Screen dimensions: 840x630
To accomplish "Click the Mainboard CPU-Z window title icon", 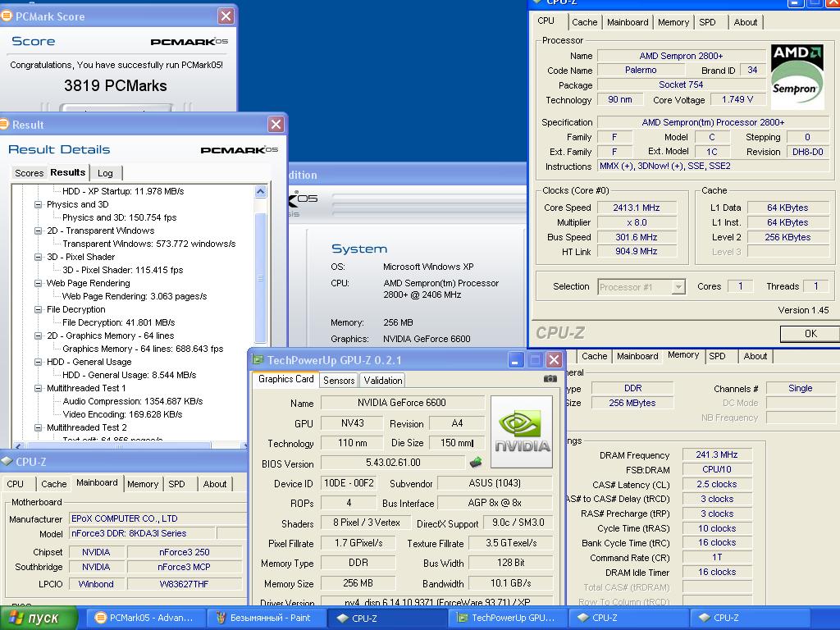I will [x=7, y=461].
